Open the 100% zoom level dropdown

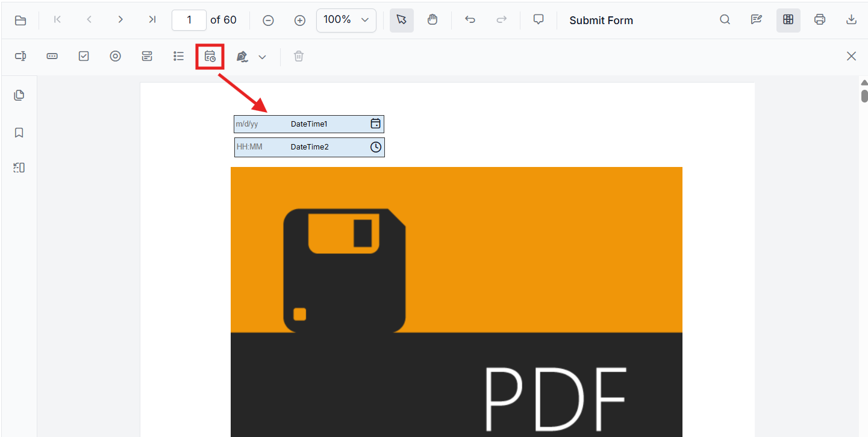[x=346, y=20]
